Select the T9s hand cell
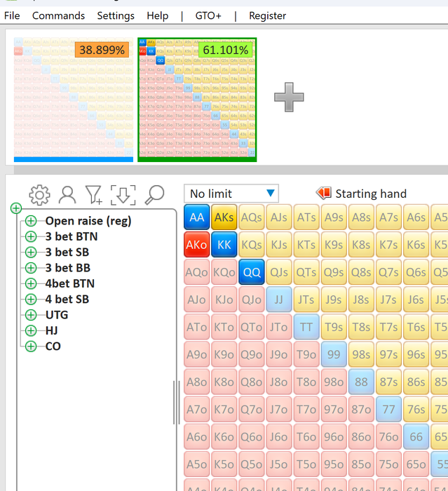This screenshot has height=491, width=448. pos(334,327)
